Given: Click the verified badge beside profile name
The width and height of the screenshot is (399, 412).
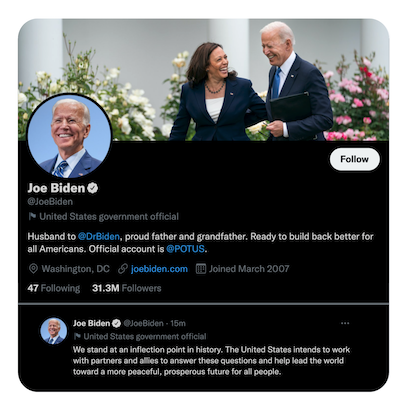Looking at the screenshot, I should 93,188.
